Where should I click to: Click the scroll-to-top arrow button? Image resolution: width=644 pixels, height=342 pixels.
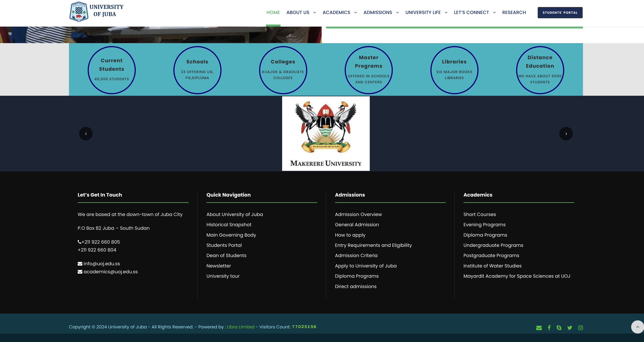(637, 327)
